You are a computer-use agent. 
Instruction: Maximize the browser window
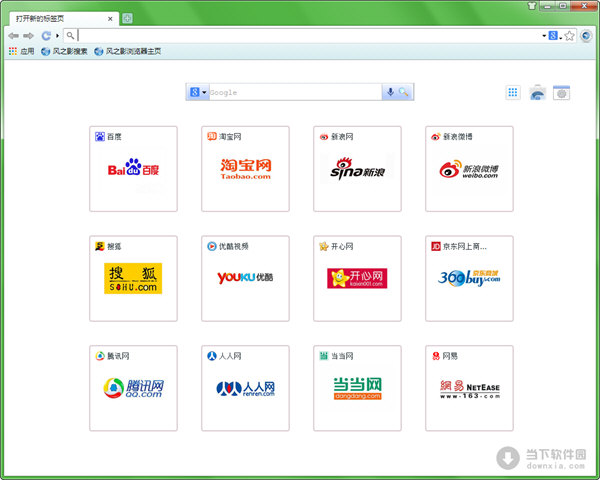[563, 5]
